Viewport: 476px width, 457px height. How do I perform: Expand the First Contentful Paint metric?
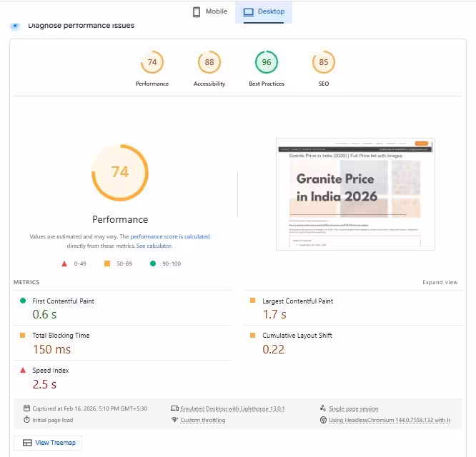click(x=124, y=308)
